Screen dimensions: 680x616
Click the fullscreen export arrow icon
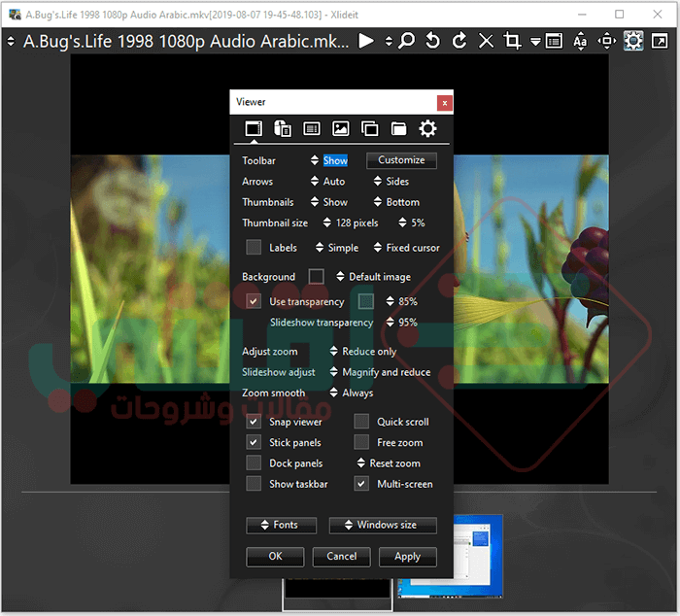660,41
